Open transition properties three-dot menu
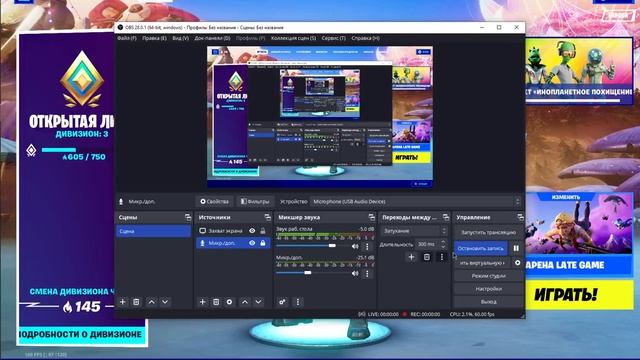This screenshot has height=360, width=640. (x=442, y=257)
